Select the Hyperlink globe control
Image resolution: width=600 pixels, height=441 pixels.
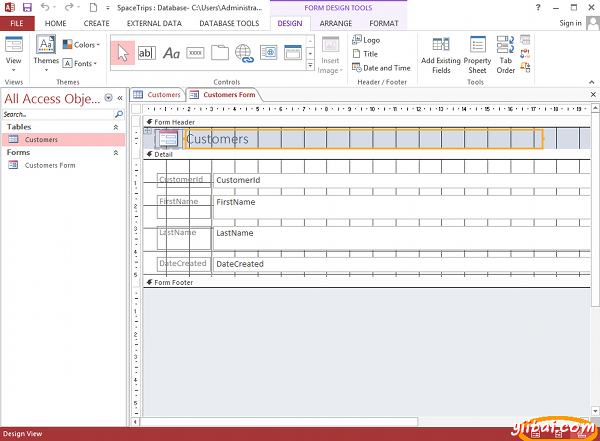tap(243, 53)
